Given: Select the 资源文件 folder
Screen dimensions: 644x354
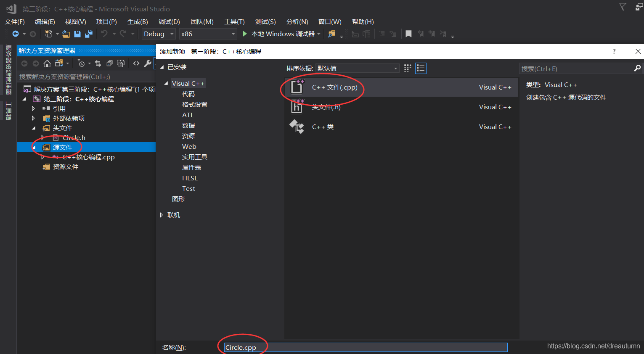Looking at the screenshot, I should (66, 167).
